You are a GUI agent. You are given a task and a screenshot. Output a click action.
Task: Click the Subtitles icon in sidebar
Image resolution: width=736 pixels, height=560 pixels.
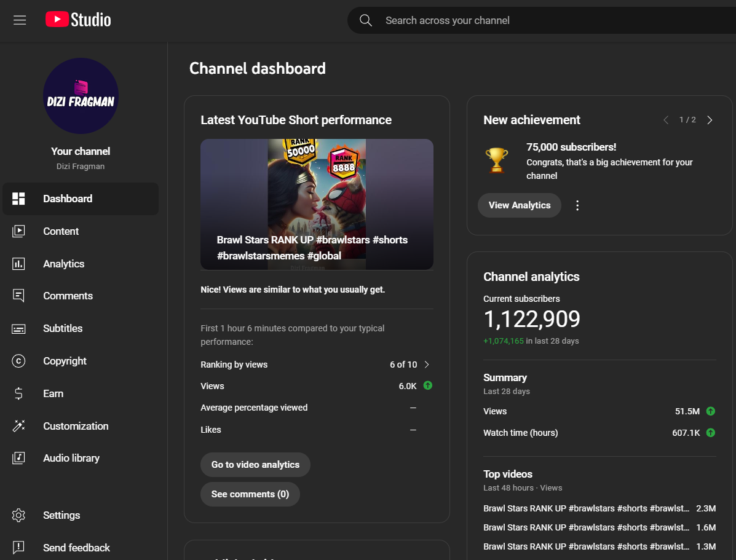19,329
